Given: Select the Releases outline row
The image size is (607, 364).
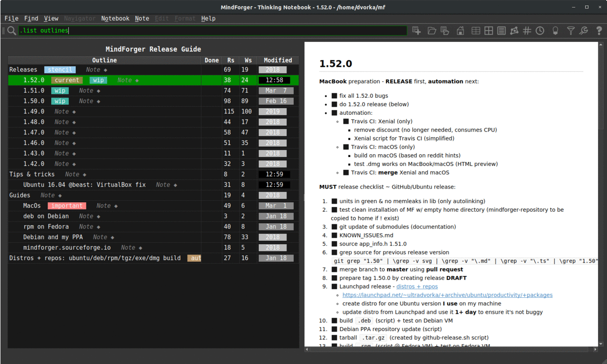Looking at the screenshot, I should (x=153, y=70).
